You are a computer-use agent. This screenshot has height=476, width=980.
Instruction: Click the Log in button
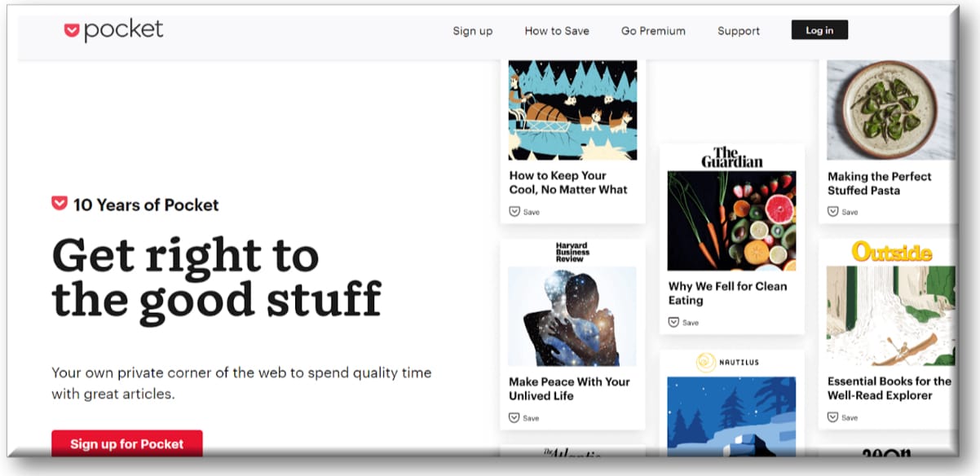(x=819, y=30)
